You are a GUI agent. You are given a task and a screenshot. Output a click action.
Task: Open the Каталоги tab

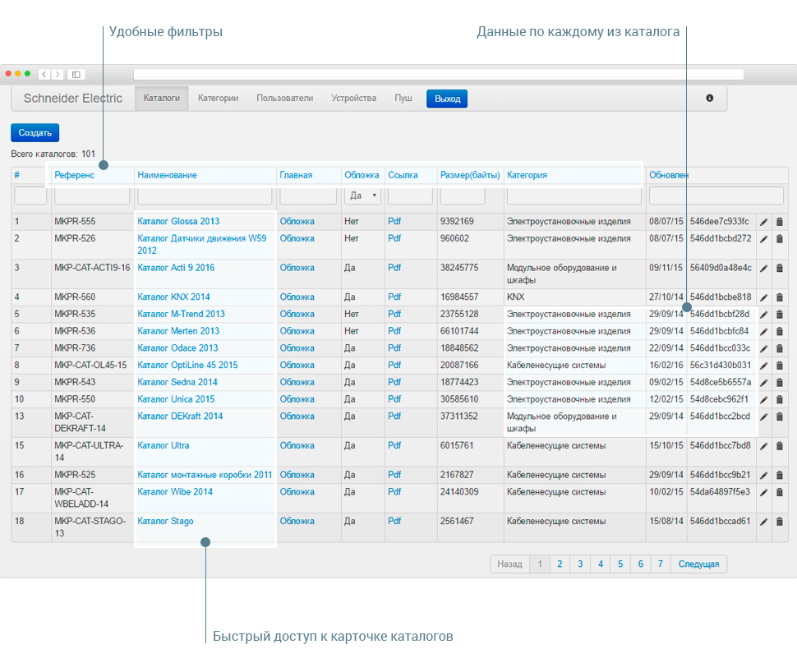click(x=162, y=98)
